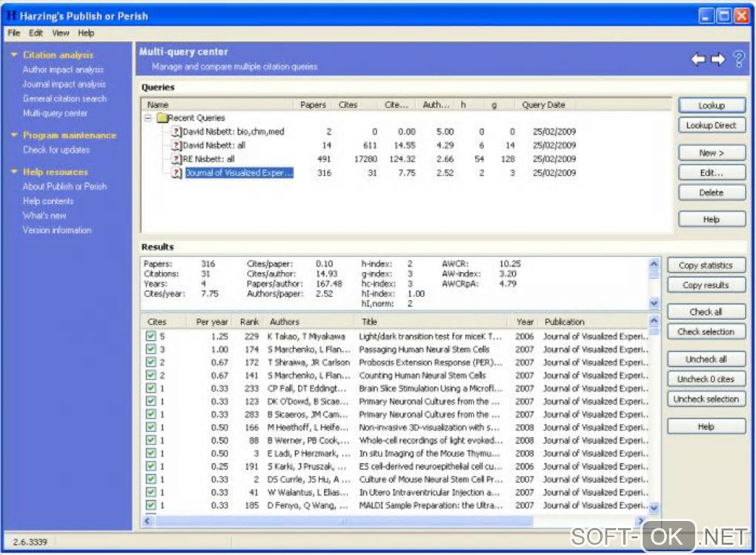This screenshot has width=756, height=555.
Task: Click the Journal of Visualized Experiments query icon
Action: click(x=176, y=173)
